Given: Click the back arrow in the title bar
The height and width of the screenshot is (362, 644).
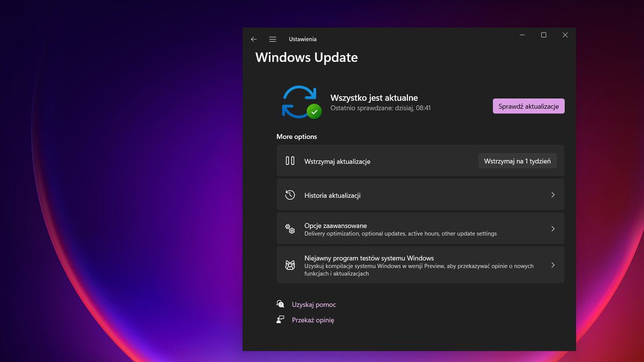Looking at the screenshot, I should (253, 39).
